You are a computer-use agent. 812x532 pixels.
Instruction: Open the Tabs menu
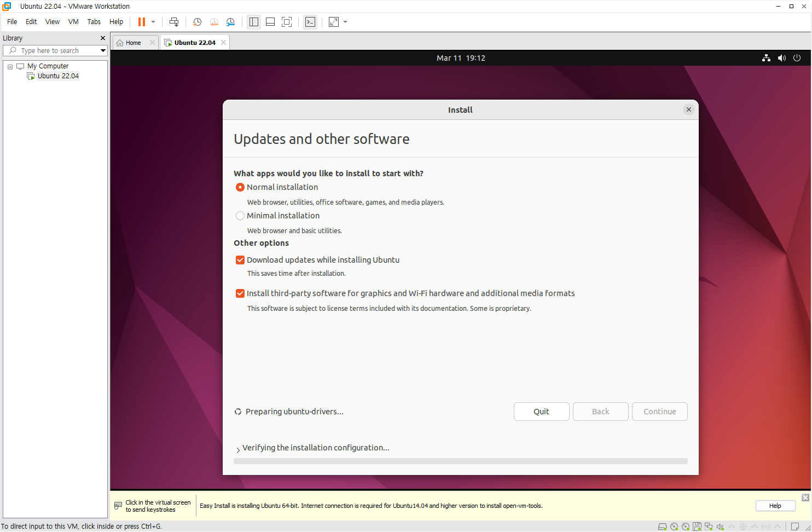[94, 22]
